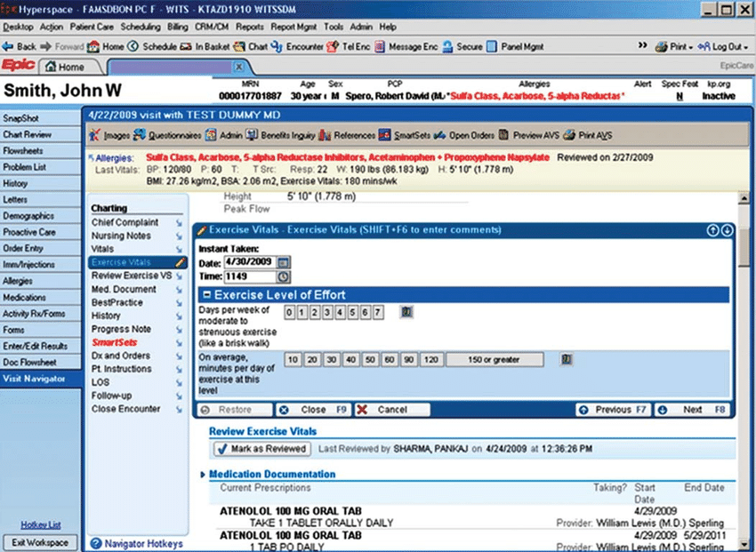Screen dimensions: 756x552
Task: Click the Date input field
Action: click(x=250, y=262)
